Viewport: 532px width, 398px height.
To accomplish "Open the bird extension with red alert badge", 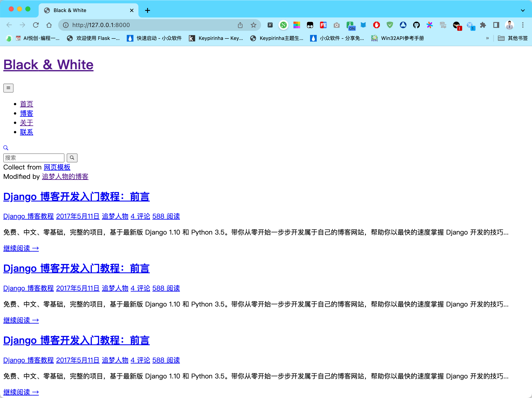I will click(x=457, y=26).
